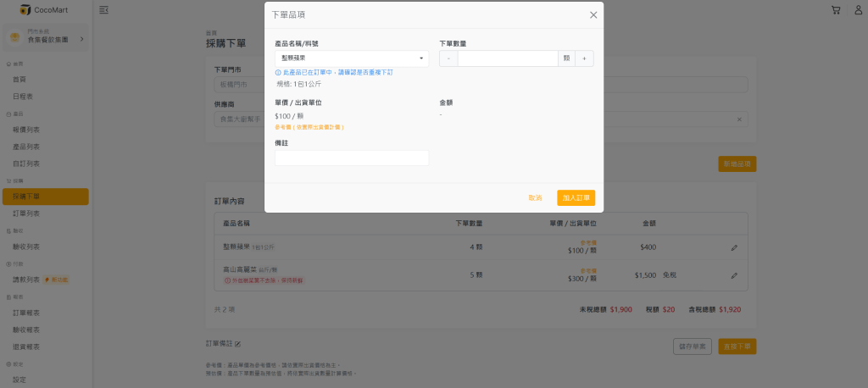Image resolution: width=868 pixels, height=388 pixels.
Task: Click the 高山高麗菜 row name
Action: (x=240, y=269)
